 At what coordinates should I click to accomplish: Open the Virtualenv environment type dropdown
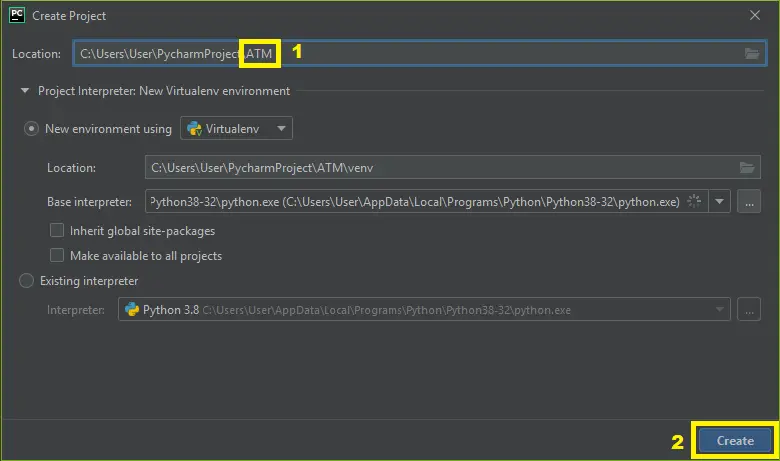tap(236, 128)
